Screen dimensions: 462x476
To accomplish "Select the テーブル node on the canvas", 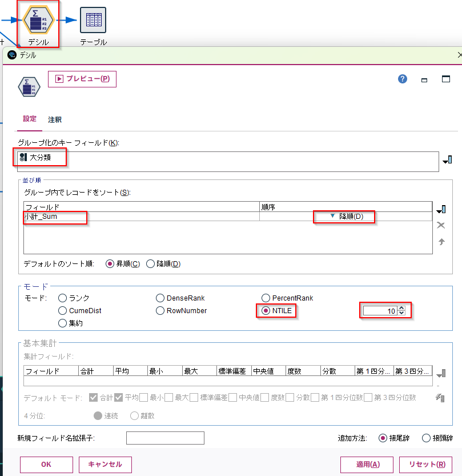I will pyautogui.click(x=93, y=20).
